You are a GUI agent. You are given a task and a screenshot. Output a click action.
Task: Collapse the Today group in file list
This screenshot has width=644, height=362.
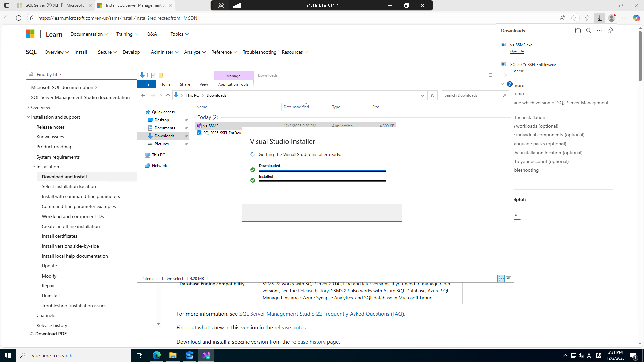195,117
